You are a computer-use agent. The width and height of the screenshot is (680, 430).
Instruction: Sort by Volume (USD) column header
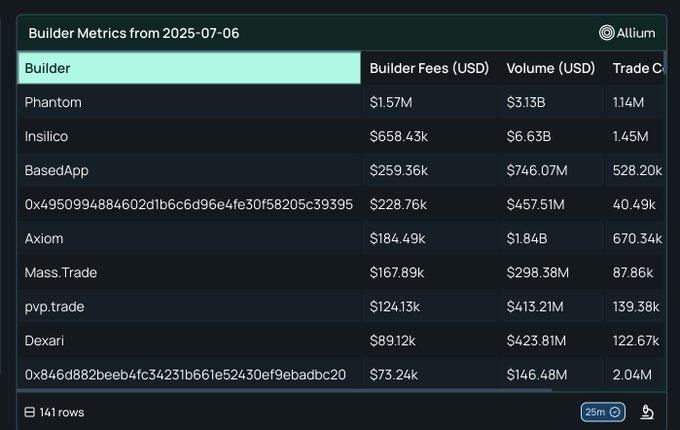pyautogui.click(x=550, y=68)
